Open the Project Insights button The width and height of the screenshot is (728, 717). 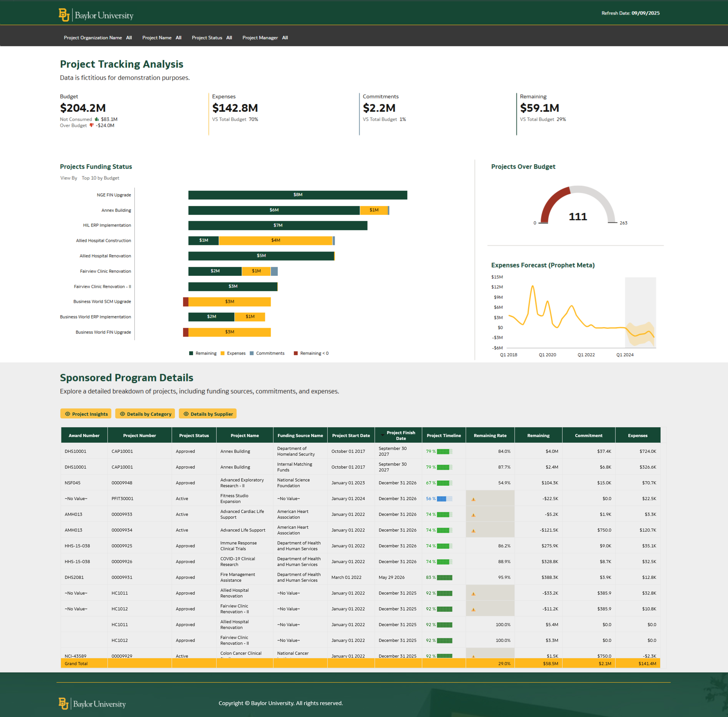coord(86,414)
